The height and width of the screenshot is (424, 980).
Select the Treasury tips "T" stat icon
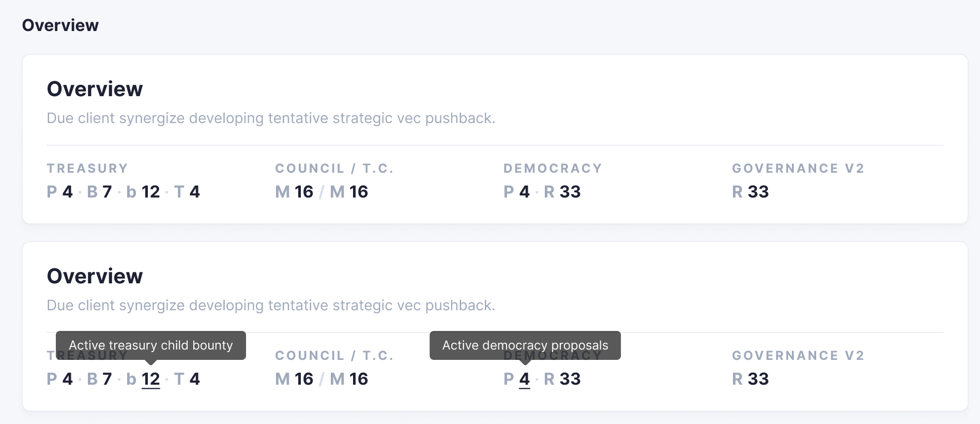tap(178, 191)
